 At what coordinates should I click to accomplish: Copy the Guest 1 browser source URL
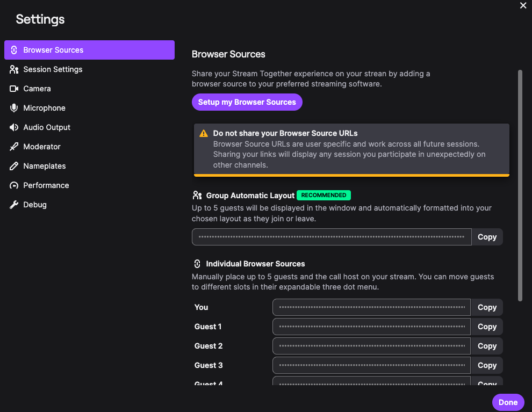pos(487,327)
